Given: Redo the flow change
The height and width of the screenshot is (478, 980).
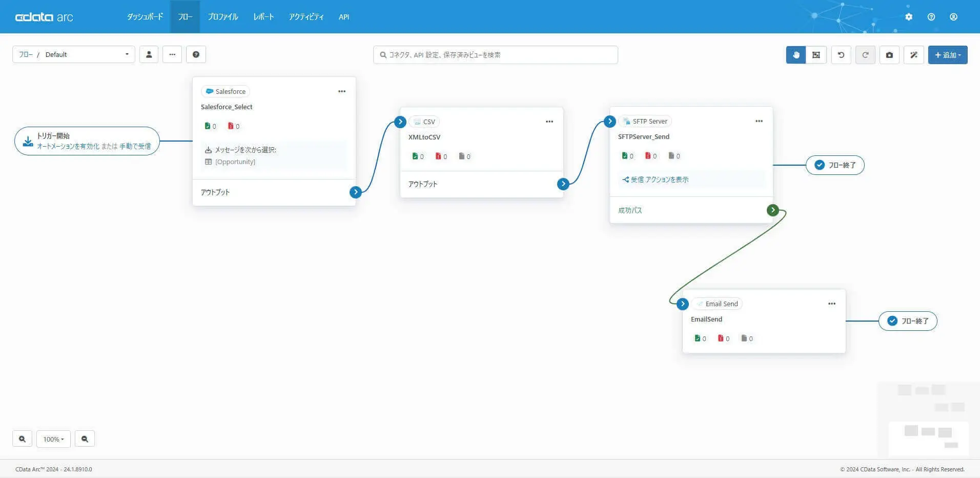Looking at the screenshot, I should [865, 55].
